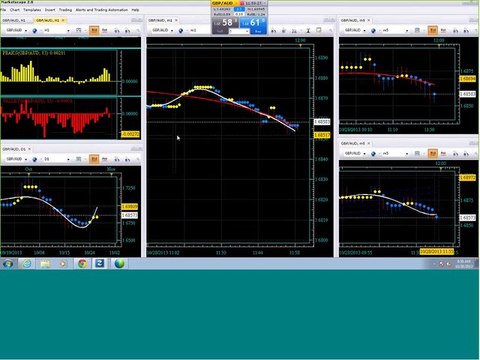480x360 pixels.
Task: Click the zoom out icon in H1 toolbar
Action: click(x=128, y=30)
